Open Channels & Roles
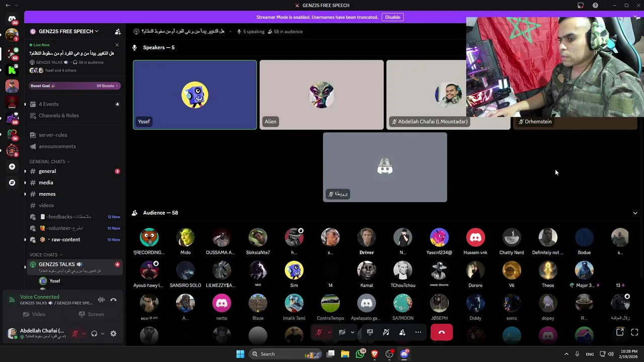Viewport: 644px width, 362px height. click(x=74, y=116)
